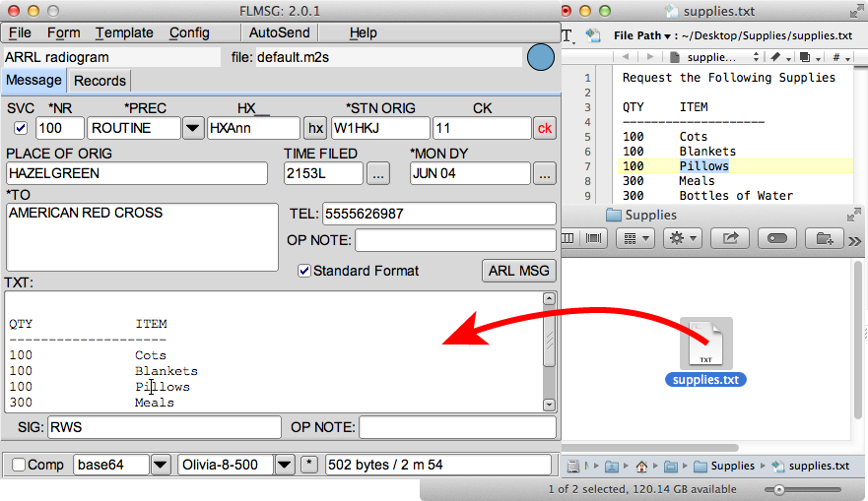Viewport: 868px width, 501px height.
Task: Open the marker pen menu in editor
Action: click(779, 56)
